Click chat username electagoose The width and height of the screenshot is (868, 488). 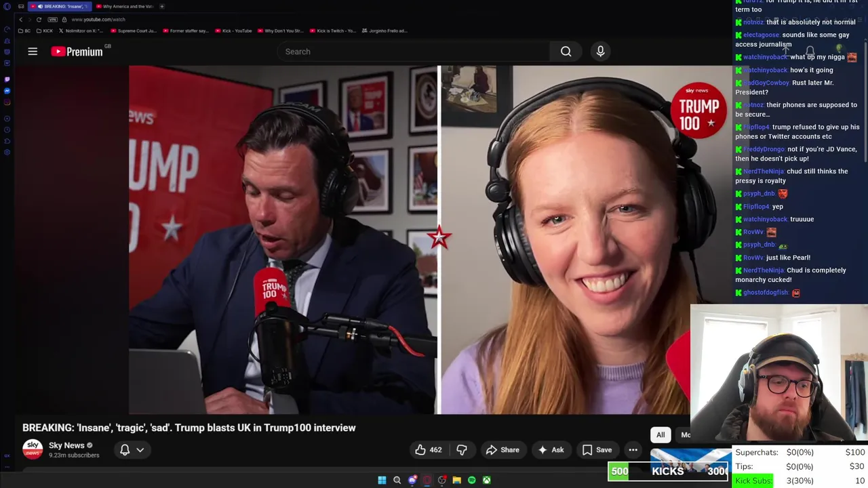tap(761, 35)
